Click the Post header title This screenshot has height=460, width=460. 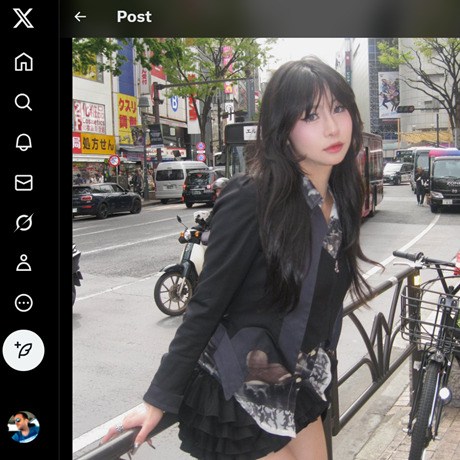pyautogui.click(x=134, y=17)
